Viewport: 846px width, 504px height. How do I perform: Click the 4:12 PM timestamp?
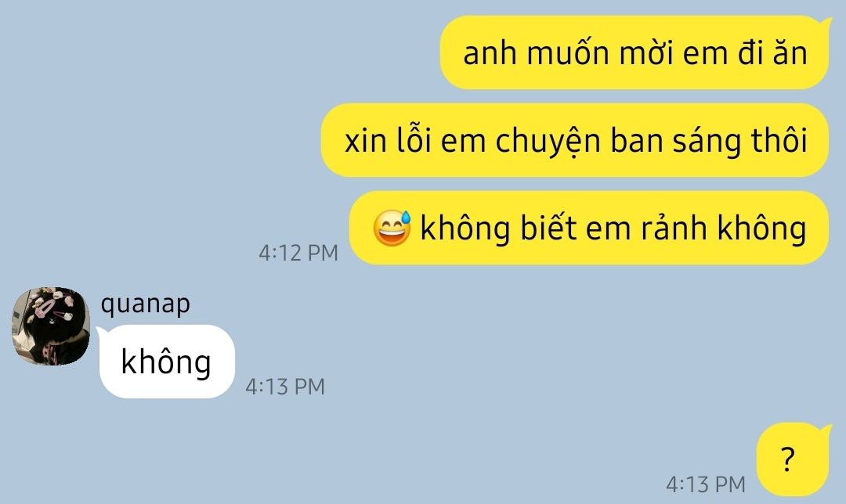pyautogui.click(x=298, y=253)
